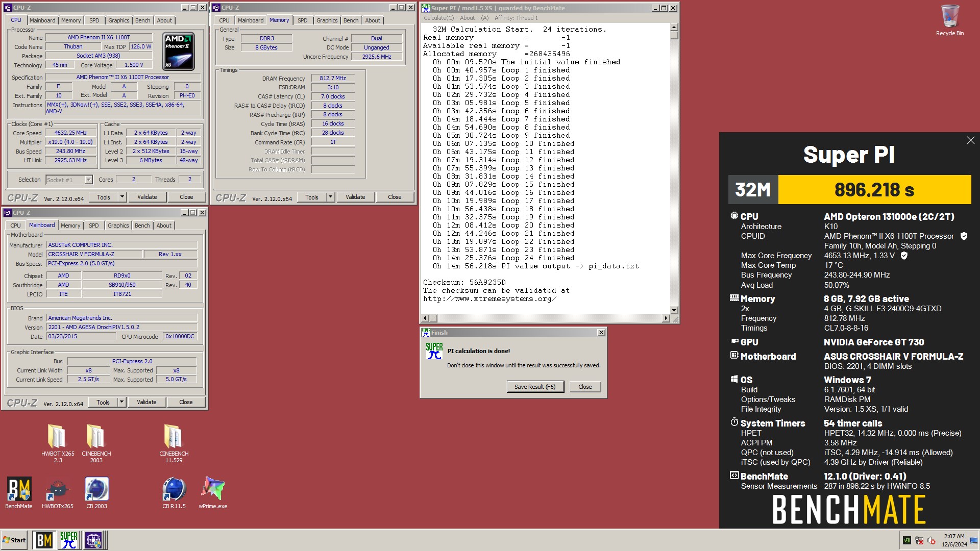Switch to Mainboard tab in CPU window
The width and height of the screenshot is (980, 551).
42,20
